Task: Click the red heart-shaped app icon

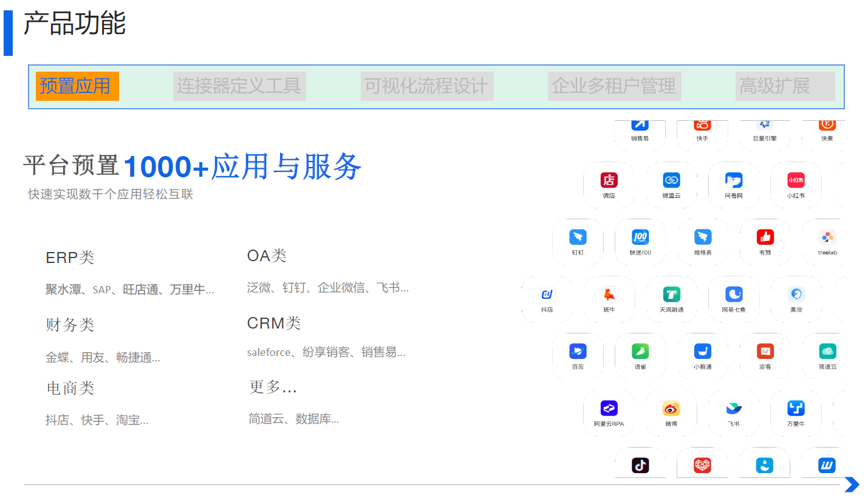Action: coord(702,466)
